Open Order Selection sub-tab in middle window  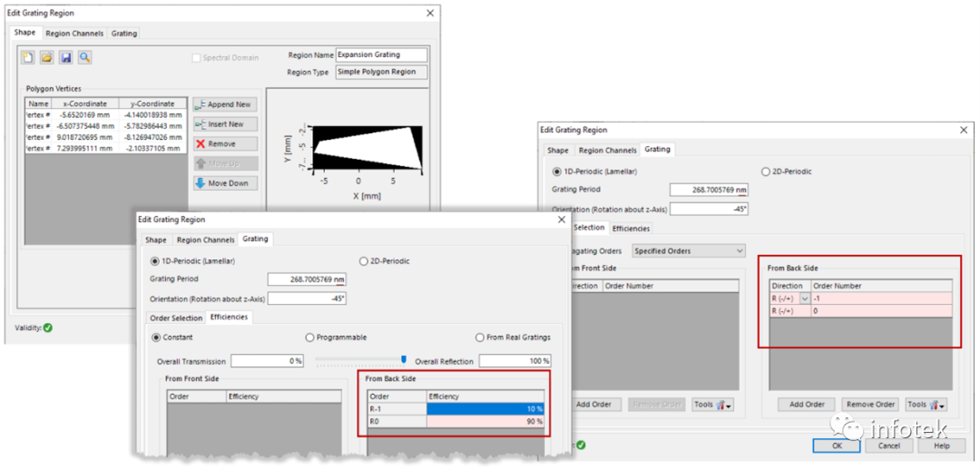click(175, 318)
